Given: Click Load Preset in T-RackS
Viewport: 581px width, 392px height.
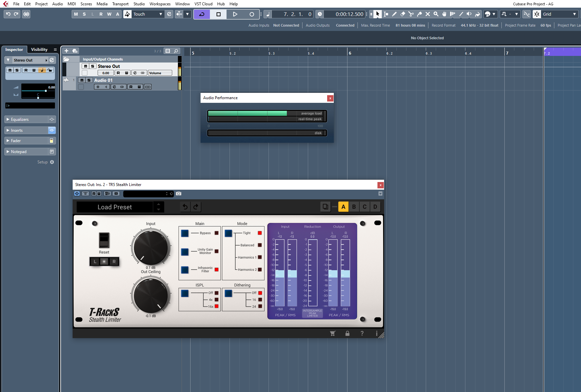Looking at the screenshot, I should (x=115, y=207).
